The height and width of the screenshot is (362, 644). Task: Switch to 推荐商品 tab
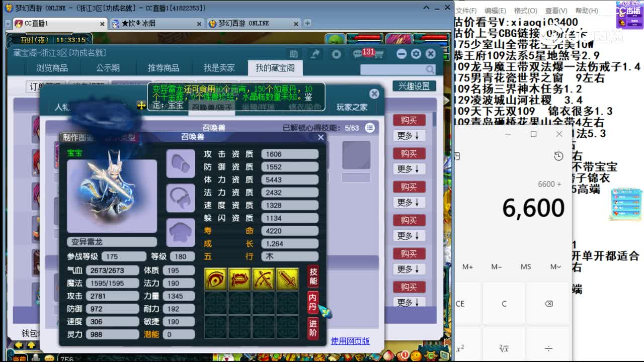pyautogui.click(x=164, y=68)
